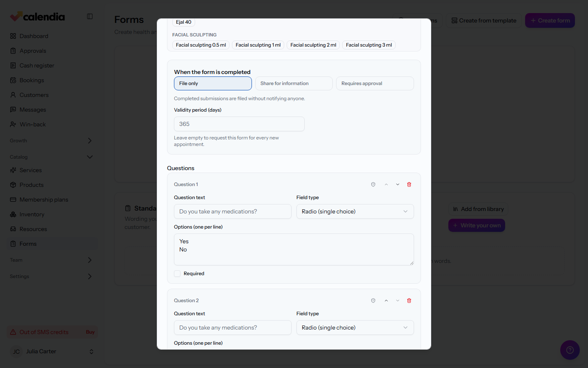Select the File only option

click(213, 83)
